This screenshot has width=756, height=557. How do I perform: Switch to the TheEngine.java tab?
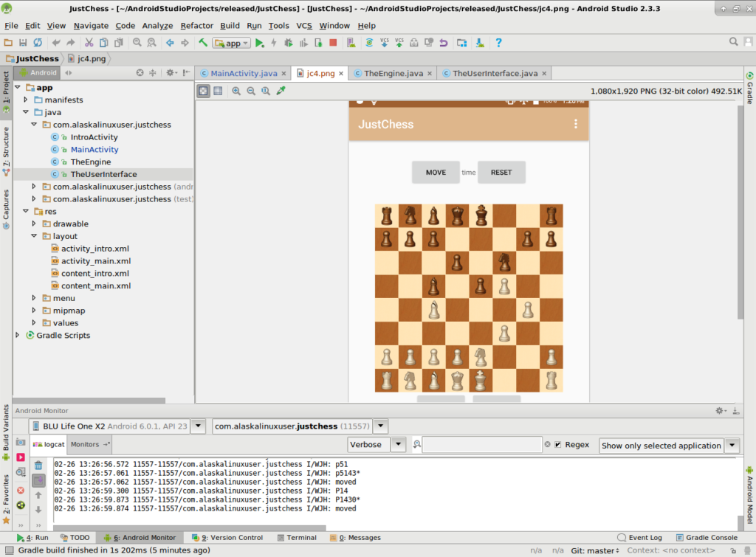click(393, 73)
